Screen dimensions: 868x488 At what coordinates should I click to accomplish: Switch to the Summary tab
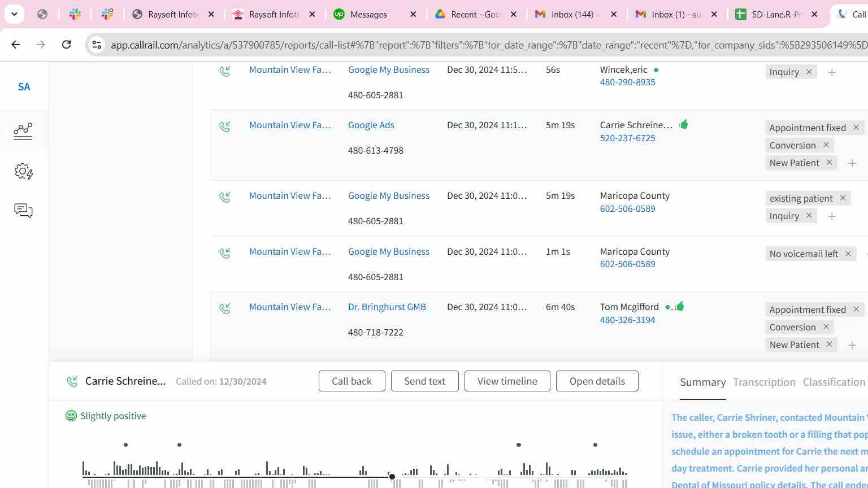coord(702,382)
